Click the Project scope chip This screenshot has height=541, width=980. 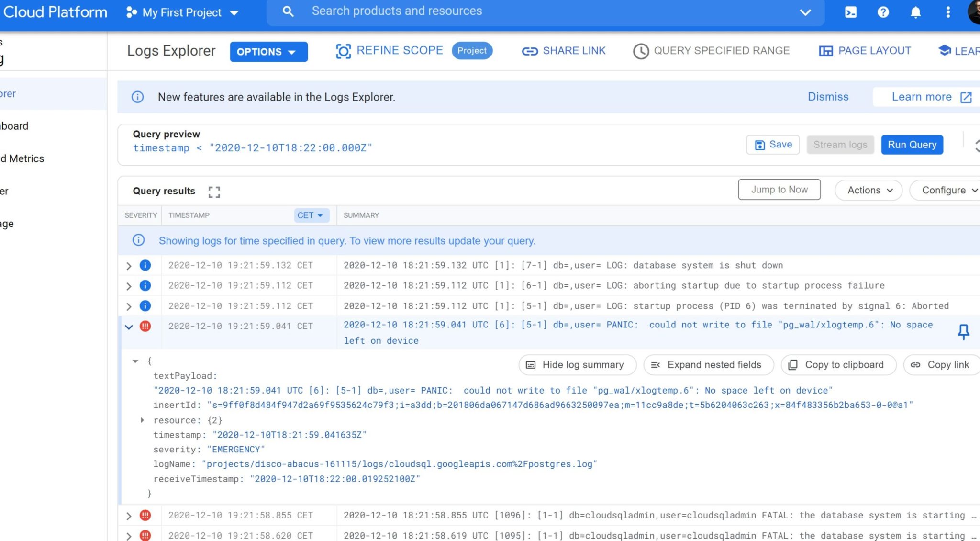pos(472,51)
